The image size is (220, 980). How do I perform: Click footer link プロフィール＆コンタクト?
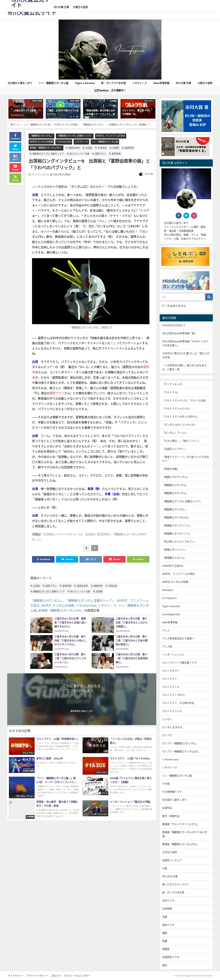[x=77, y=975]
